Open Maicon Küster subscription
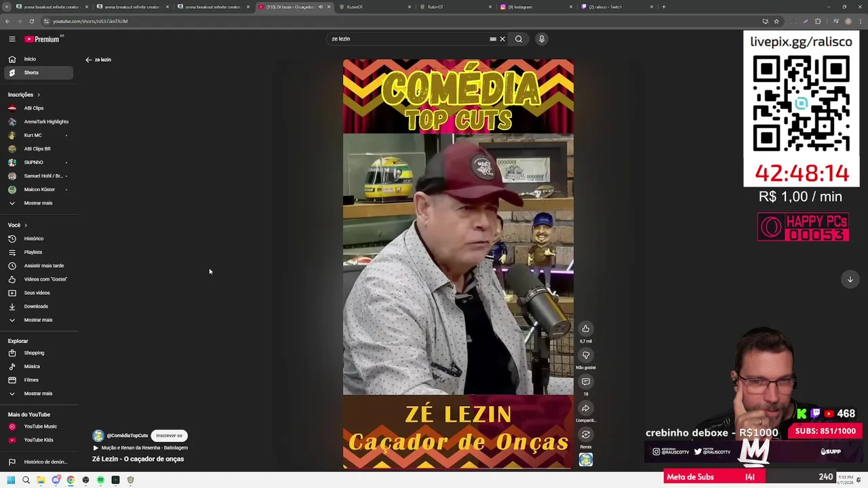The width and height of the screenshot is (868, 488). 37,190
